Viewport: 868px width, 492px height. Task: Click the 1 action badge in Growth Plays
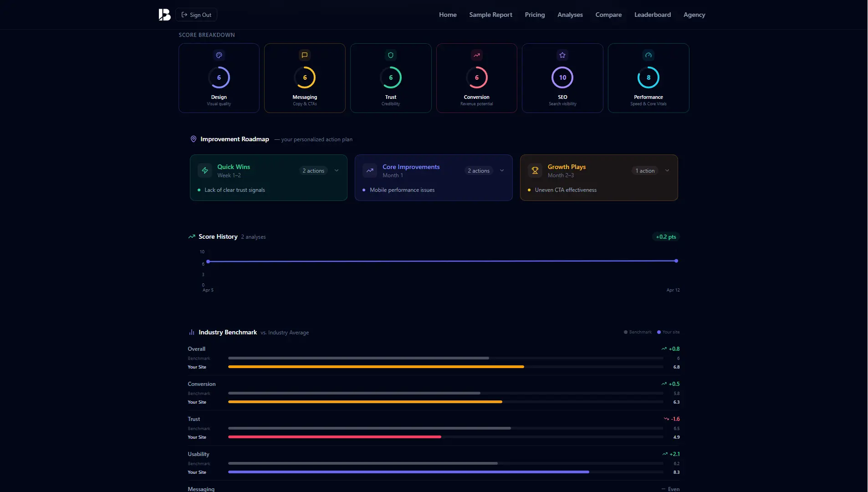tap(645, 171)
